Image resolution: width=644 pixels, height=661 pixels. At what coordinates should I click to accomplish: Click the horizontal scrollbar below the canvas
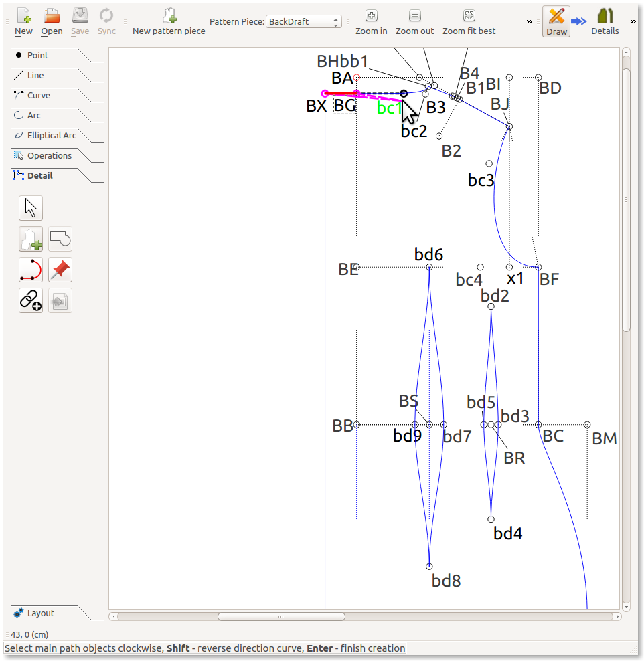point(281,616)
